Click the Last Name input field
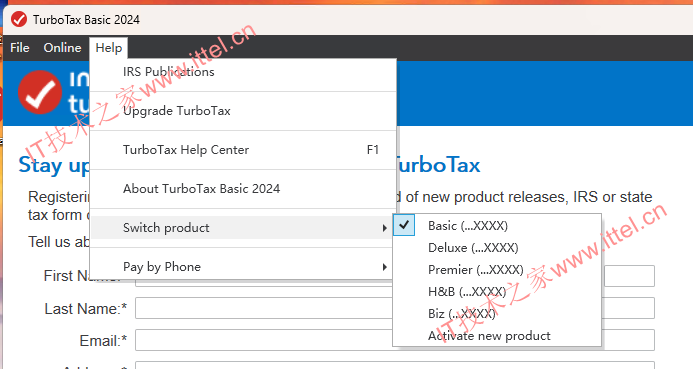Viewport: 693px width, 369px height. 395,308
